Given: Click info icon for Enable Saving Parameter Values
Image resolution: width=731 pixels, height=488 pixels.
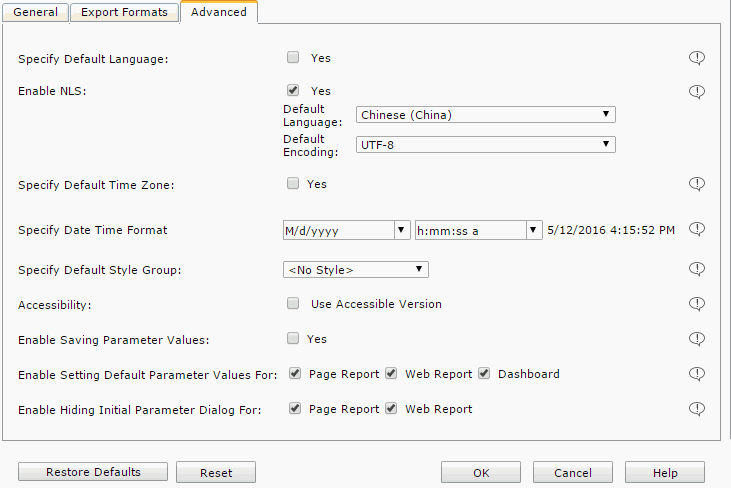Looking at the screenshot, I should (x=697, y=339).
